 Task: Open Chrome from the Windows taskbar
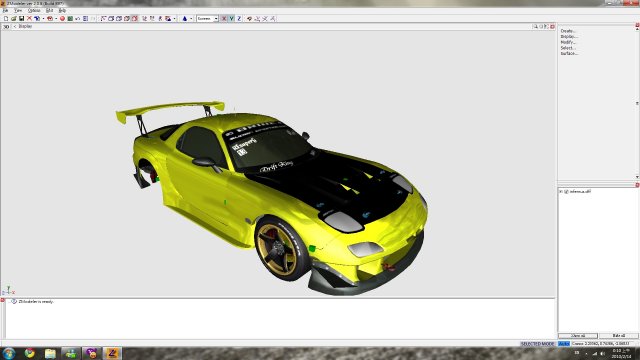point(29,353)
